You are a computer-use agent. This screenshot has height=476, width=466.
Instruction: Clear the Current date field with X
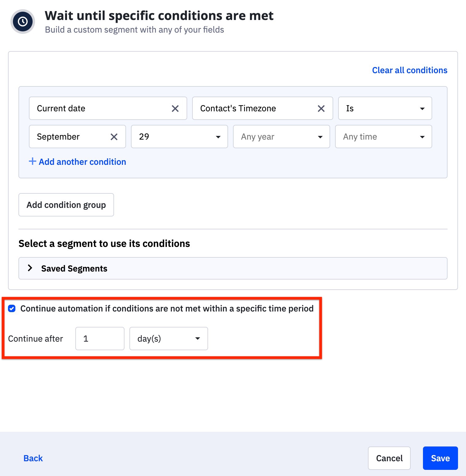coord(175,109)
